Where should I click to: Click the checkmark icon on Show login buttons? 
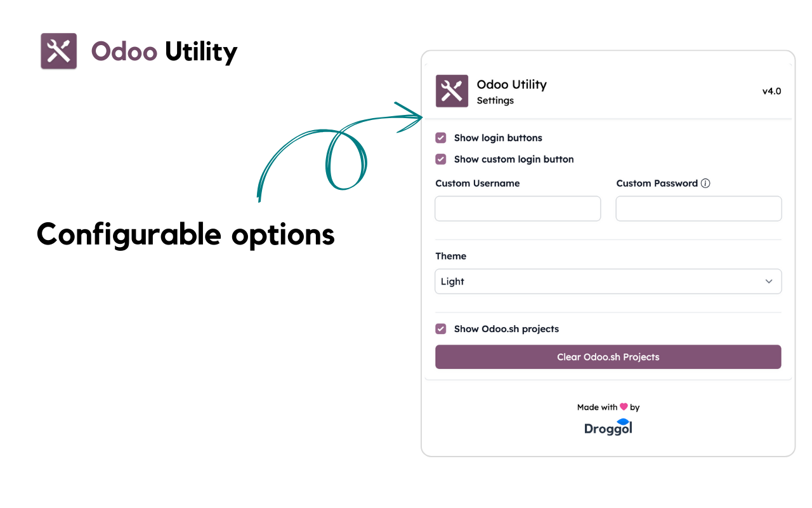[440, 138]
